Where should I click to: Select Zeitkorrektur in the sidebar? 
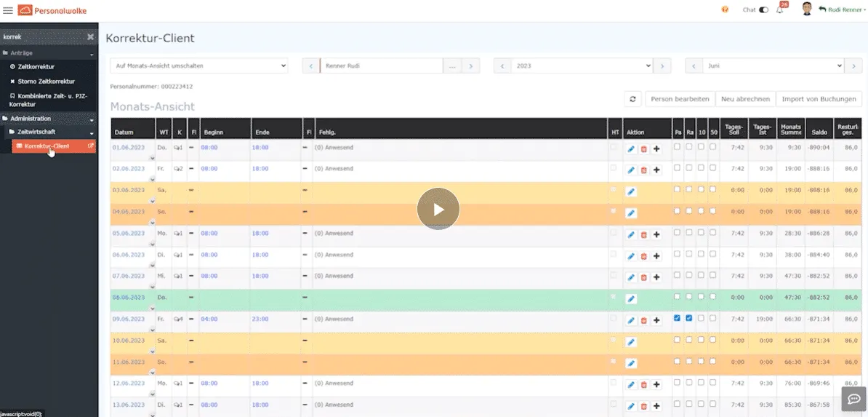click(x=36, y=67)
